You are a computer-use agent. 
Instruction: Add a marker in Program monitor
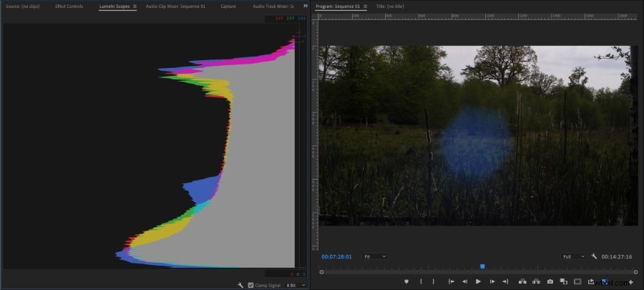click(x=406, y=281)
